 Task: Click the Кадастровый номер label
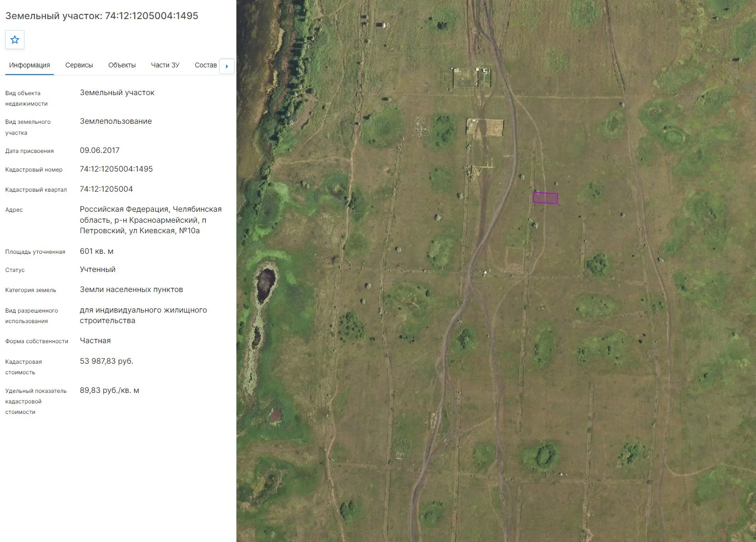34,170
